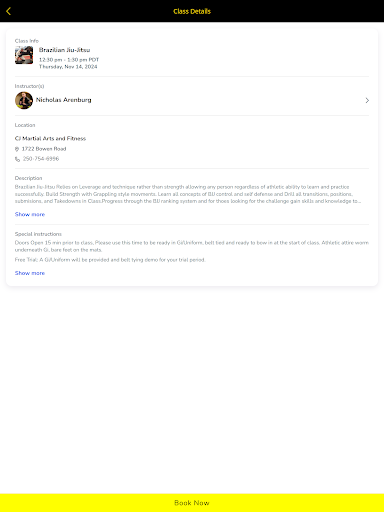Select the location pin icon by address
The image size is (384, 512).
pyautogui.click(x=17, y=149)
